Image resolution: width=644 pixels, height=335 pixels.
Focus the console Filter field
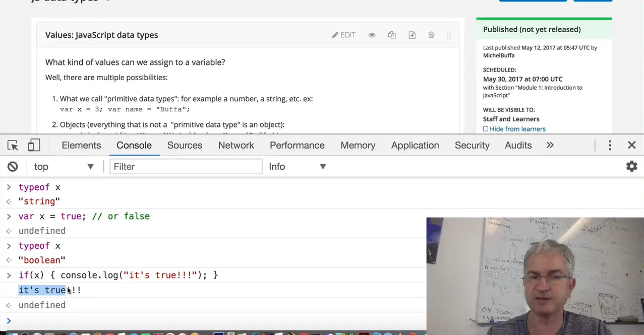pyautogui.click(x=186, y=166)
